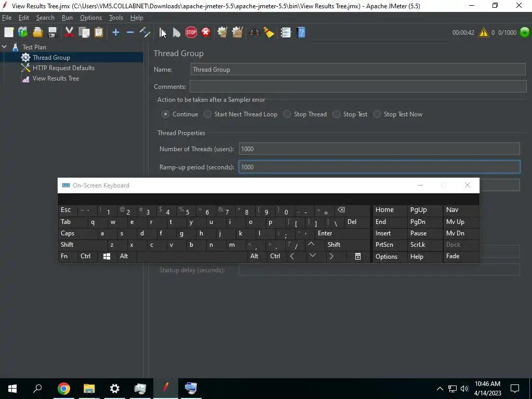
Task: Click the Fade key on keyboard
Action: pyautogui.click(x=461, y=257)
